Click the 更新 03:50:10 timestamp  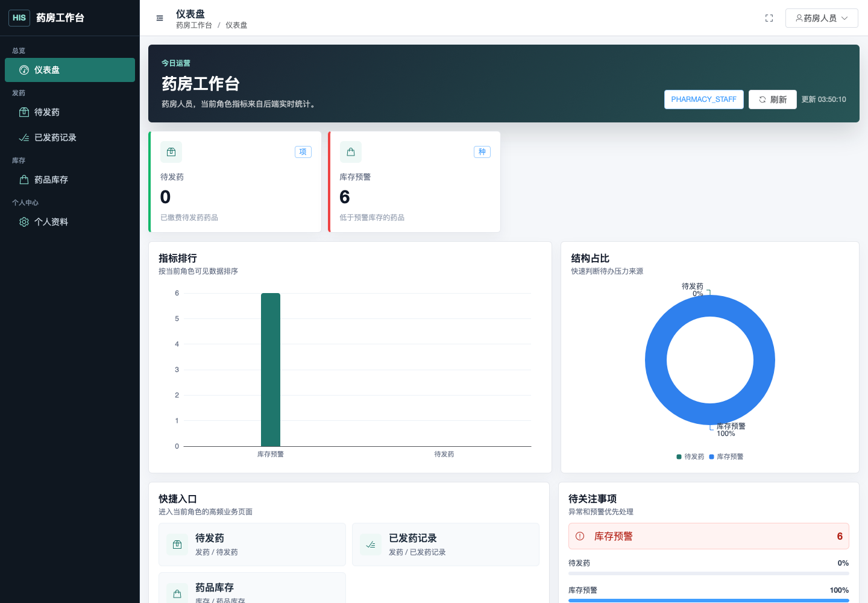pyautogui.click(x=824, y=99)
